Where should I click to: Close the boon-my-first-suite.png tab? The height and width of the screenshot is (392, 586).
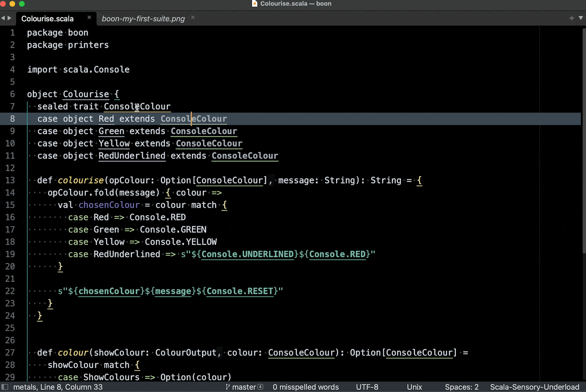pyautogui.click(x=193, y=18)
